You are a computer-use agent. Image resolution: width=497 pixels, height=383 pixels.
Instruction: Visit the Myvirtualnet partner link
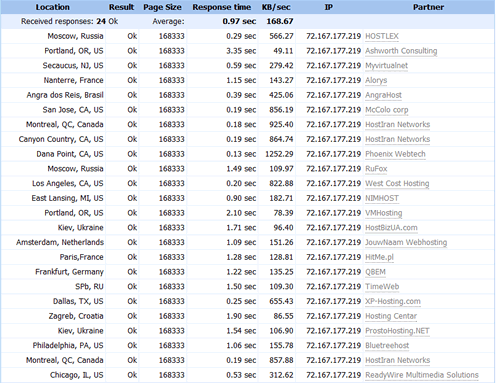point(386,66)
